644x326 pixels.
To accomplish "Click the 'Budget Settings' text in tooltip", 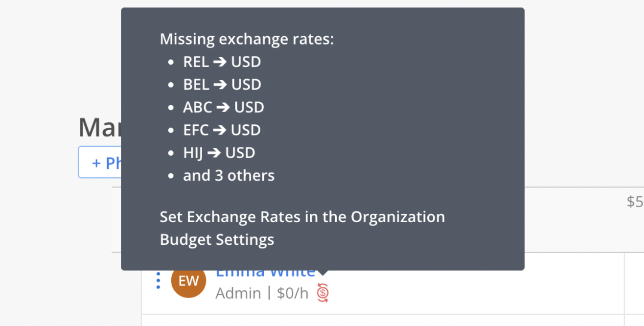I will tap(217, 240).
